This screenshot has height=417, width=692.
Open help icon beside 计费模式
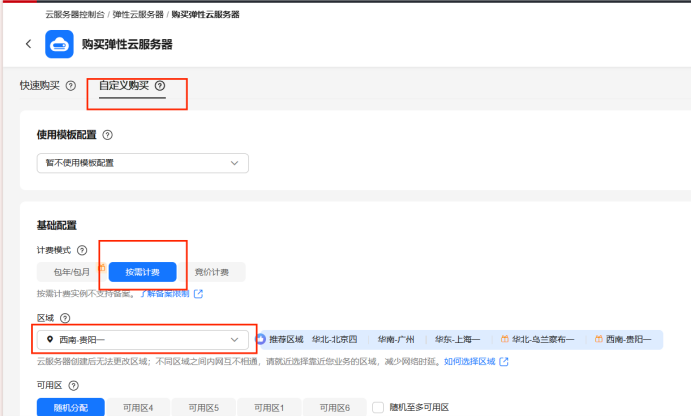(x=82, y=251)
